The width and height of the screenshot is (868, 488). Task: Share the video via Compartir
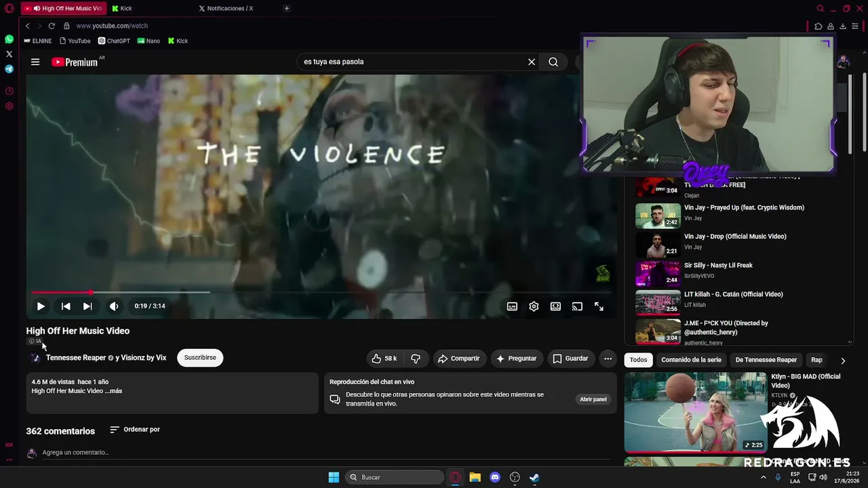tap(458, 359)
